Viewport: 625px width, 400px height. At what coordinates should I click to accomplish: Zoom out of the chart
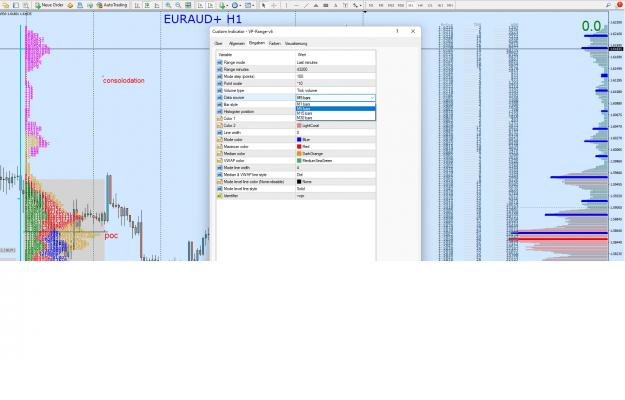178,5
